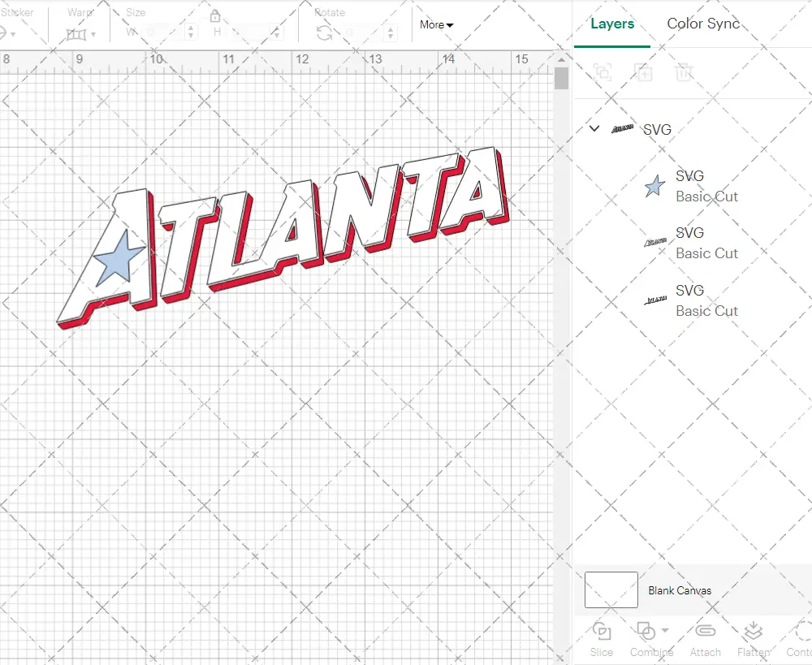Click the scrollbar up arrow

pyautogui.click(x=561, y=59)
